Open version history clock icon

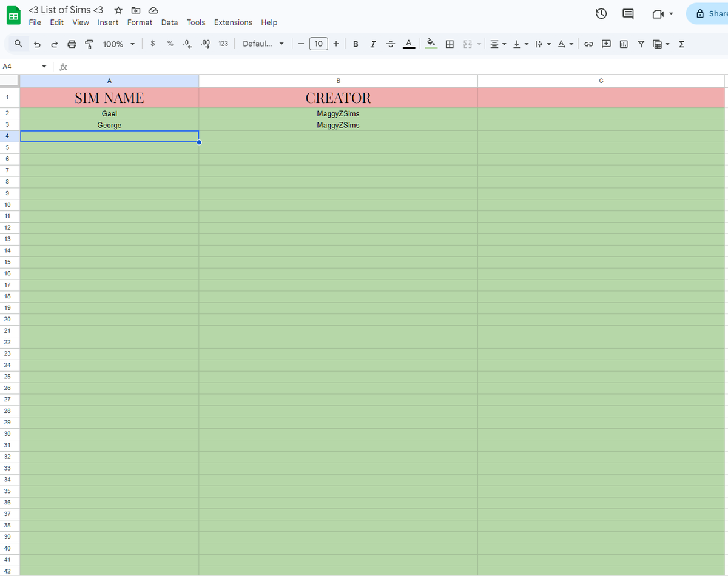click(601, 13)
